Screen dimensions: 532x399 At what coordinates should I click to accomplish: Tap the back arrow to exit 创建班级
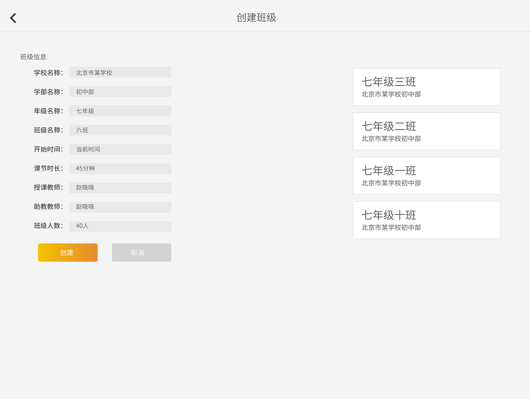pyautogui.click(x=13, y=17)
